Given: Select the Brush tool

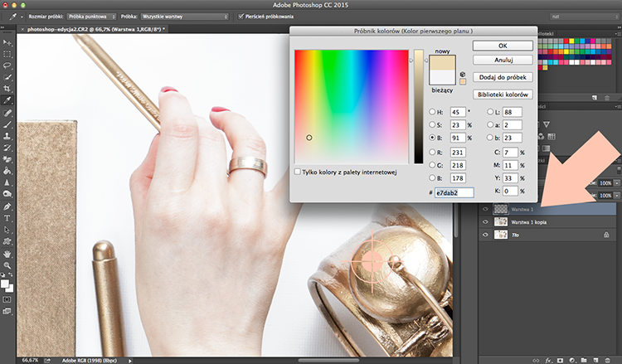Looking at the screenshot, I should point(7,124).
